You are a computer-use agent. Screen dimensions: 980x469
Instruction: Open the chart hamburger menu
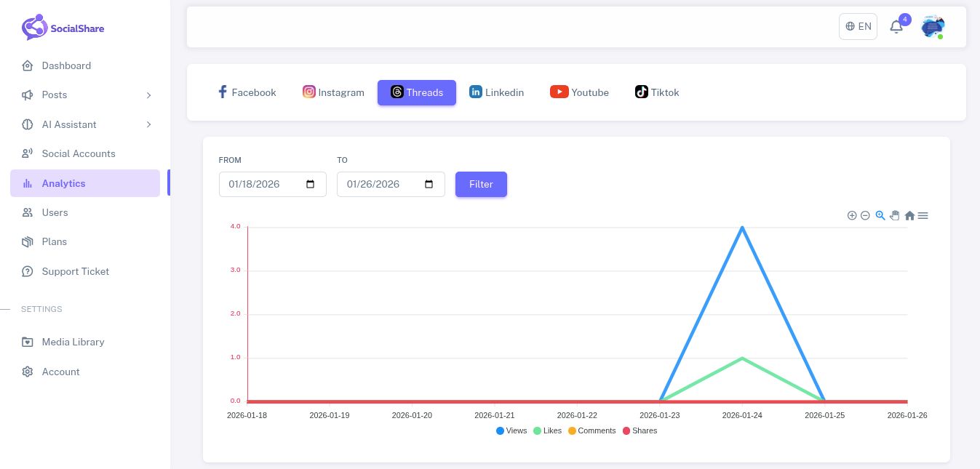click(923, 216)
